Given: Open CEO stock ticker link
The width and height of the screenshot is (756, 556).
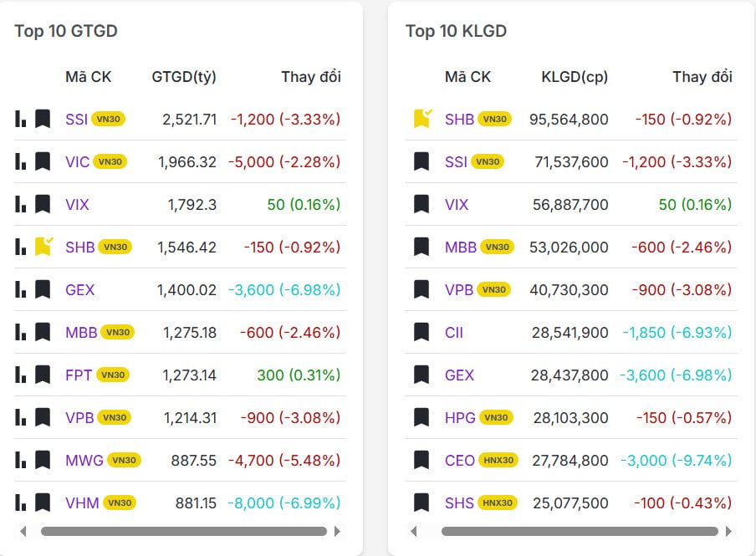Looking at the screenshot, I should pos(459,460).
